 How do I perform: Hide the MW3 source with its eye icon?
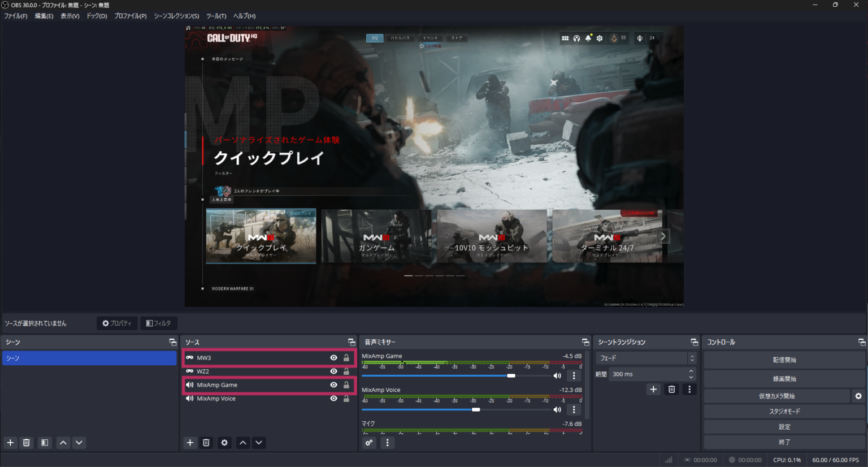tap(333, 357)
